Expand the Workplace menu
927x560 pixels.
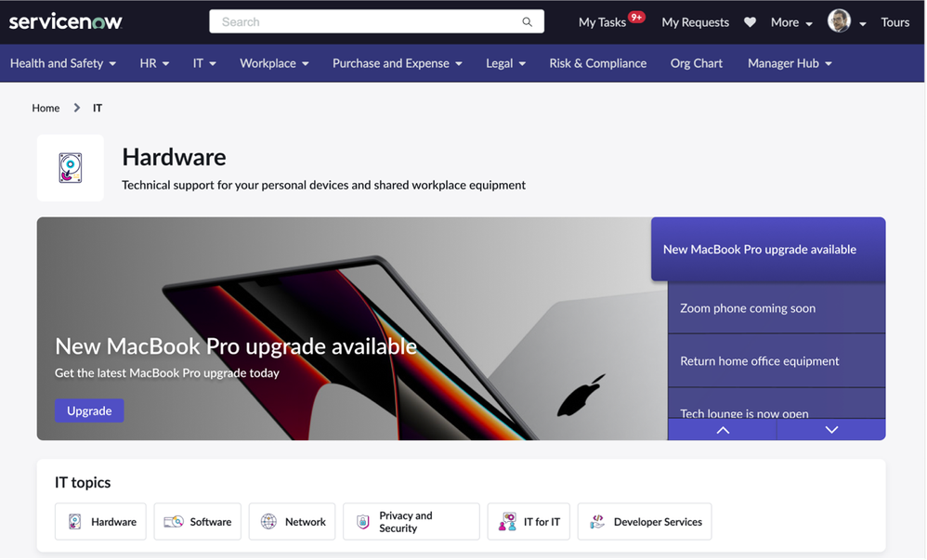pyautogui.click(x=274, y=63)
